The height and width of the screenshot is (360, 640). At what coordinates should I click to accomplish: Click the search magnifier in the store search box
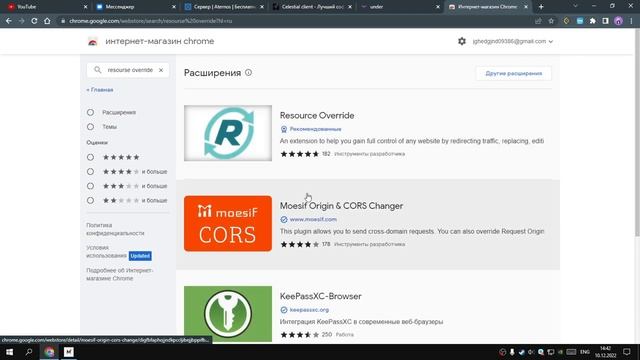(x=98, y=70)
